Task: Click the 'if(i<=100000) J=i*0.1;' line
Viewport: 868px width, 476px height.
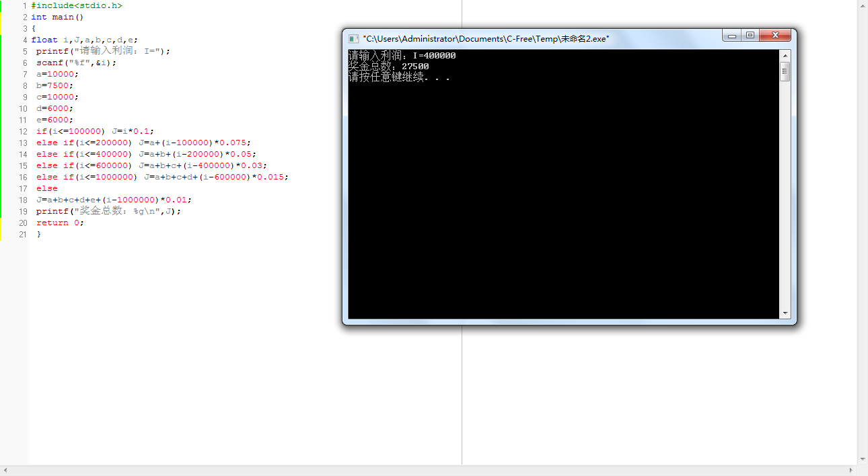Action: [x=95, y=131]
